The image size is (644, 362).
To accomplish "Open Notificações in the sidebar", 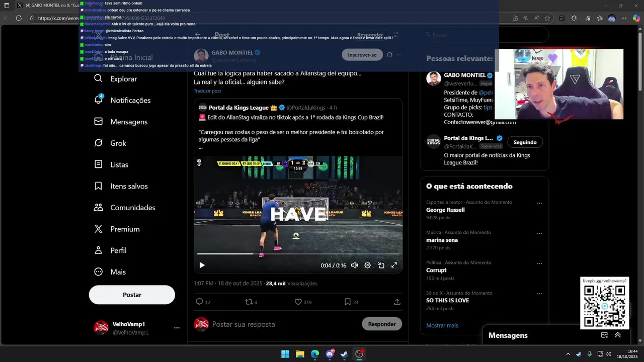I will [x=122, y=100].
